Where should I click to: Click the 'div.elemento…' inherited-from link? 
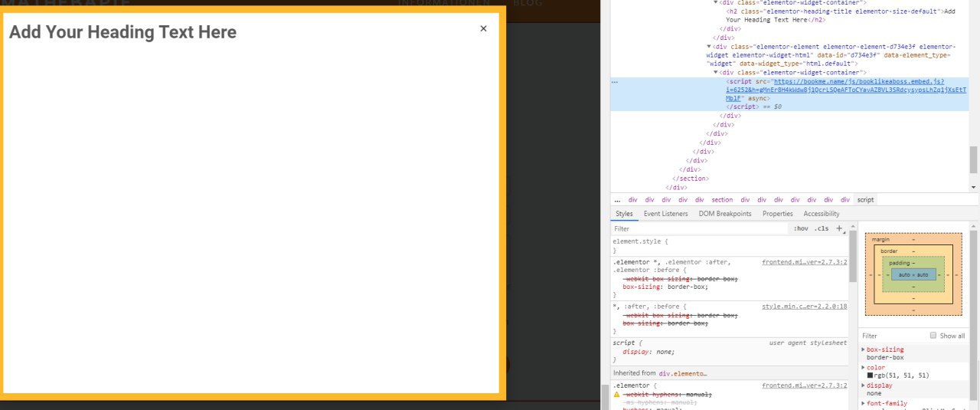[x=683, y=373]
